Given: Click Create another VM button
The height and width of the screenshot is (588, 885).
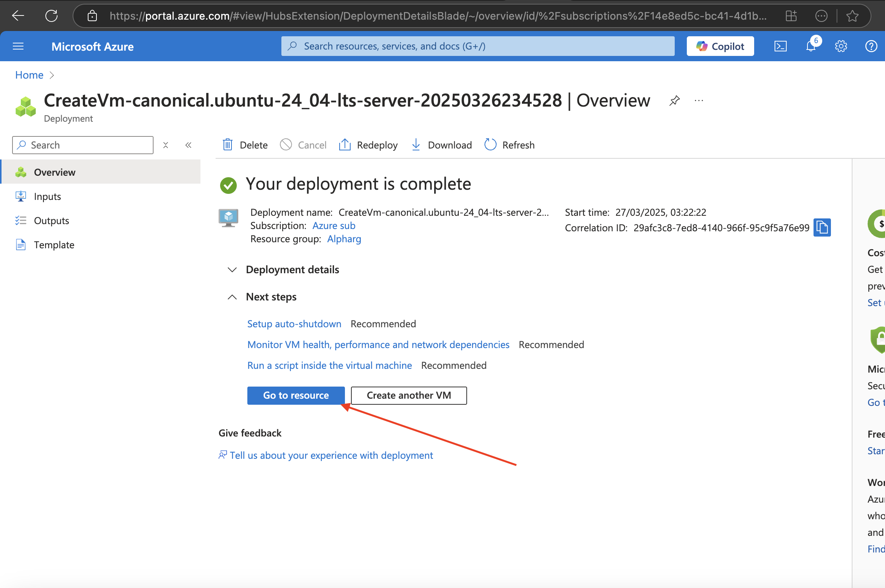Looking at the screenshot, I should (409, 395).
